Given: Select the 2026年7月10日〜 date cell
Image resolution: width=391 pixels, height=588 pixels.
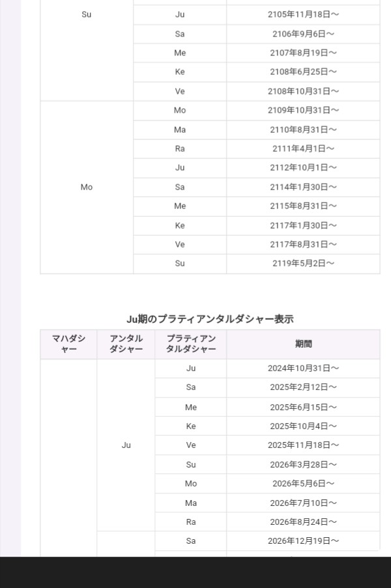Looking at the screenshot, I should (303, 503).
